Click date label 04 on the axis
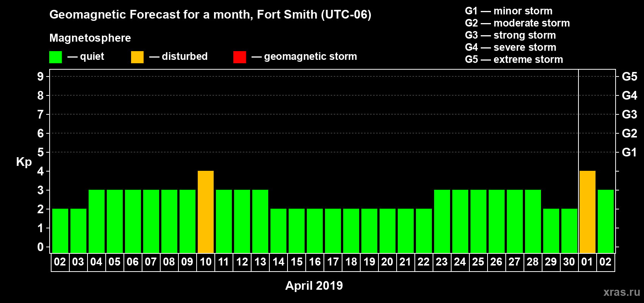The height and width of the screenshot is (303, 644). click(x=96, y=262)
